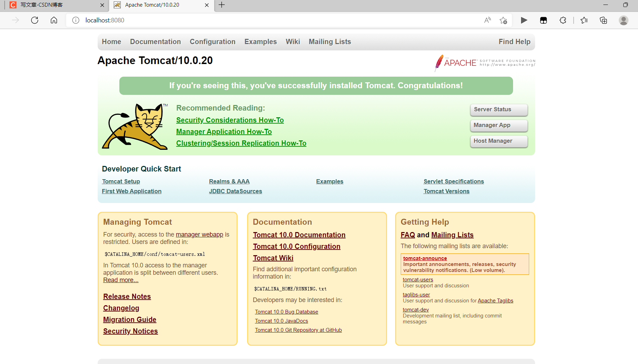Open the user profile avatar
This screenshot has height=364, width=638.
[x=624, y=20]
